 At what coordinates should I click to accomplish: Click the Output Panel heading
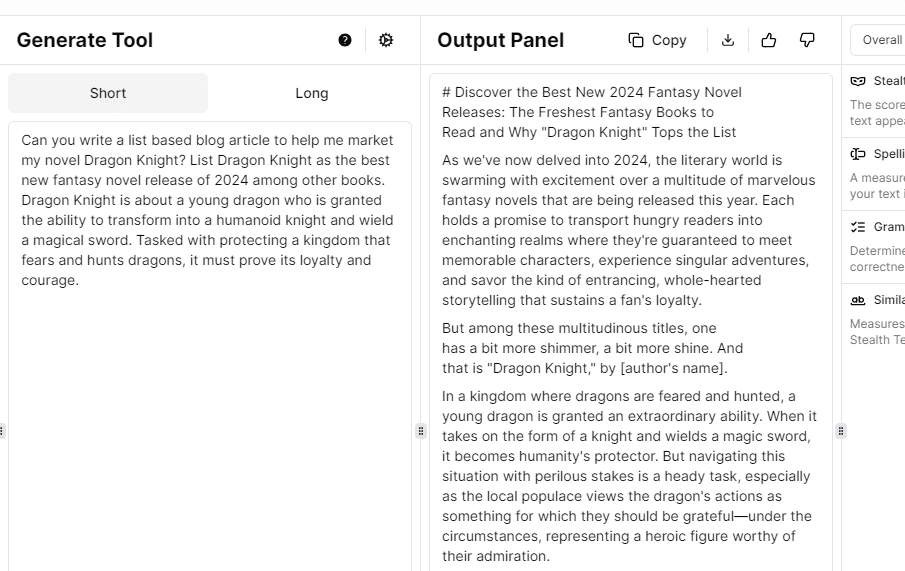coord(500,40)
